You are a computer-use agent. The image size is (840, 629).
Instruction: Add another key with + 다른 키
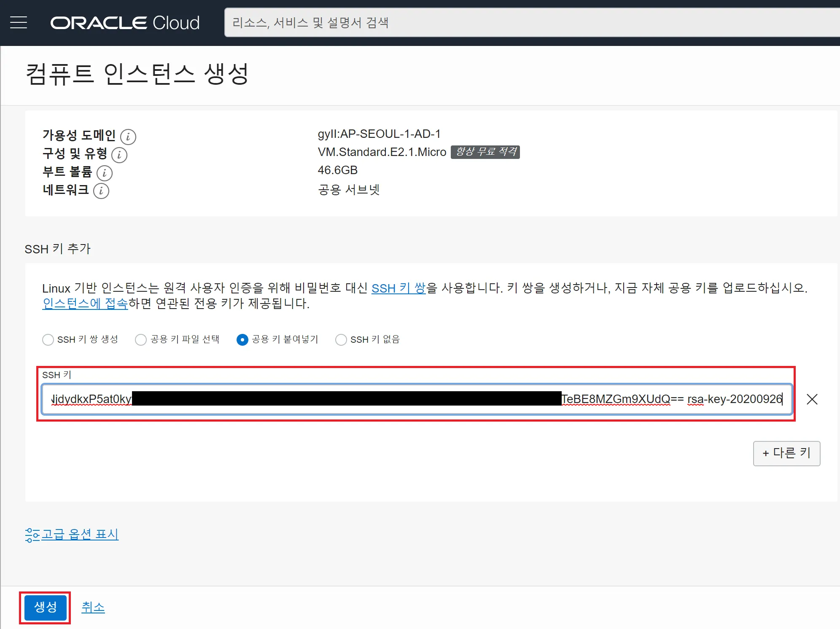coord(786,453)
